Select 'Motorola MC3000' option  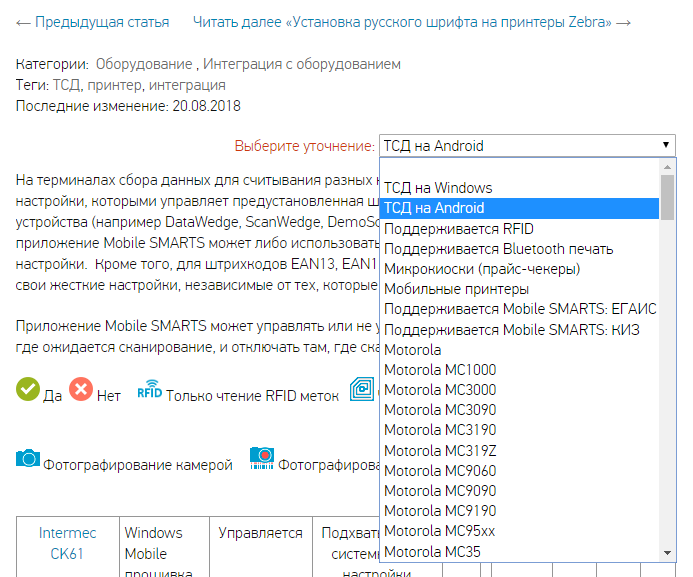(519, 390)
